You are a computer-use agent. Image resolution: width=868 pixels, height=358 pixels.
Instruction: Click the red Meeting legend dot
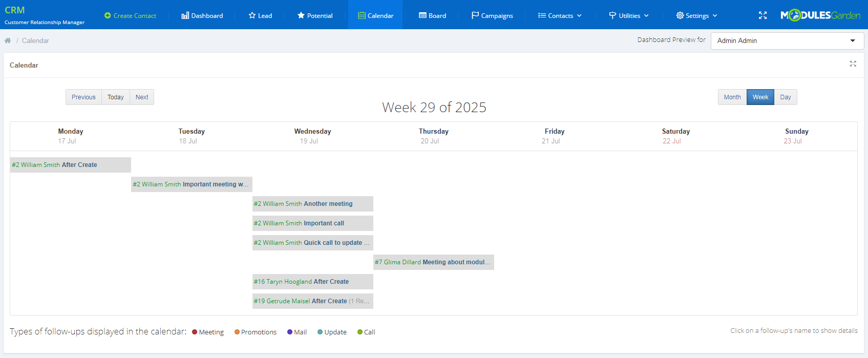click(x=195, y=332)
